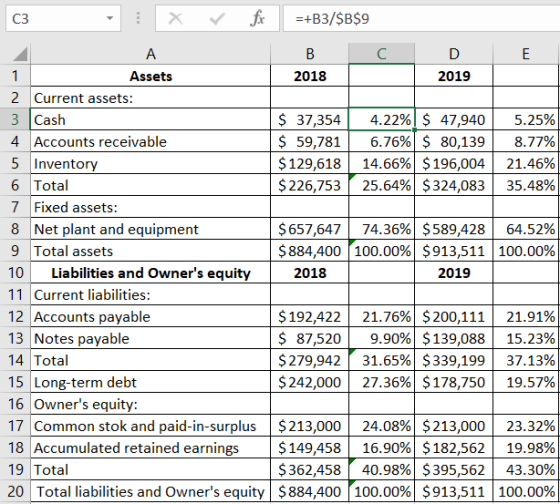Click the Owner's equity: cell

point(151,404)
